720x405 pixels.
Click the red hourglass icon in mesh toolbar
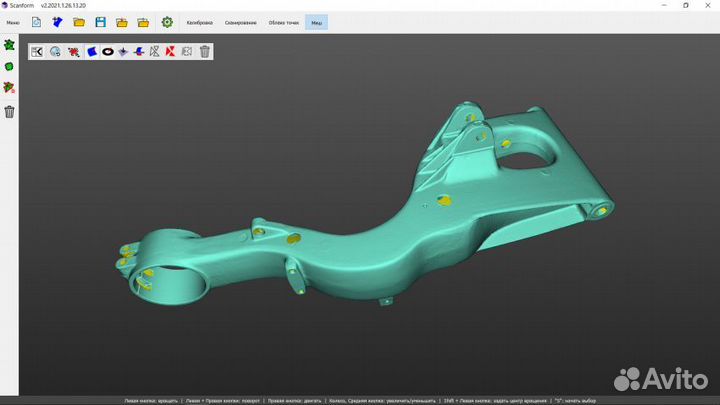(170, 51)
